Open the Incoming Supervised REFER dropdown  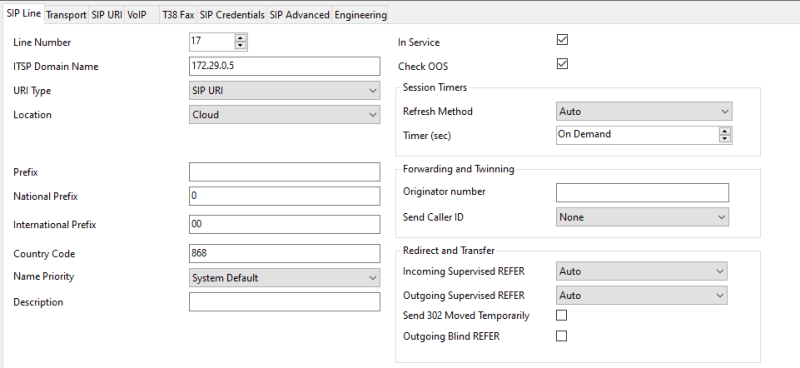[642, 272]
